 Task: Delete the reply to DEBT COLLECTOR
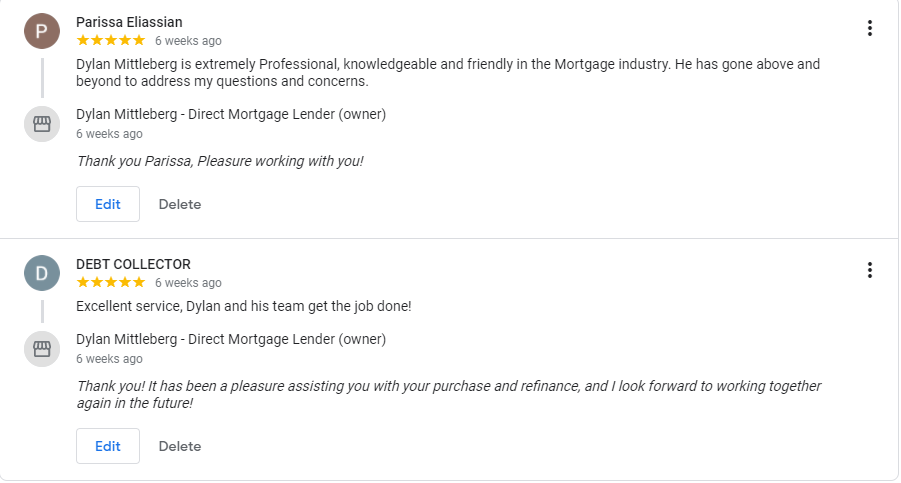pos(180,446)
